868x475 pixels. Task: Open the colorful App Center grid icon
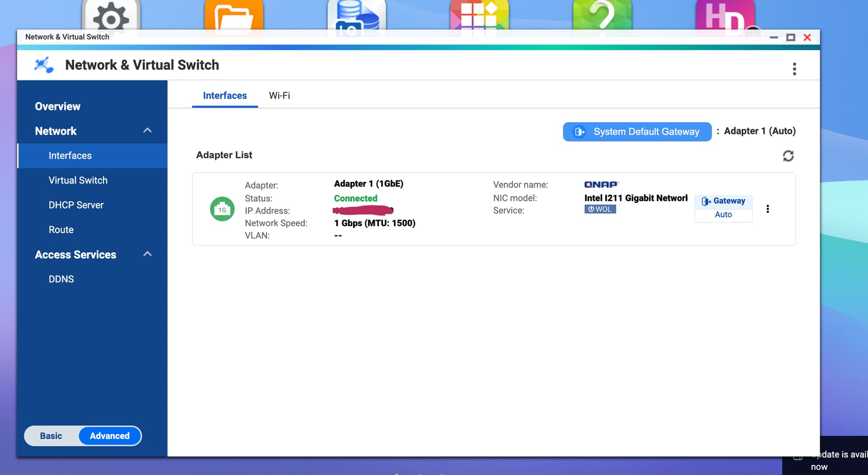click(479, 16)
